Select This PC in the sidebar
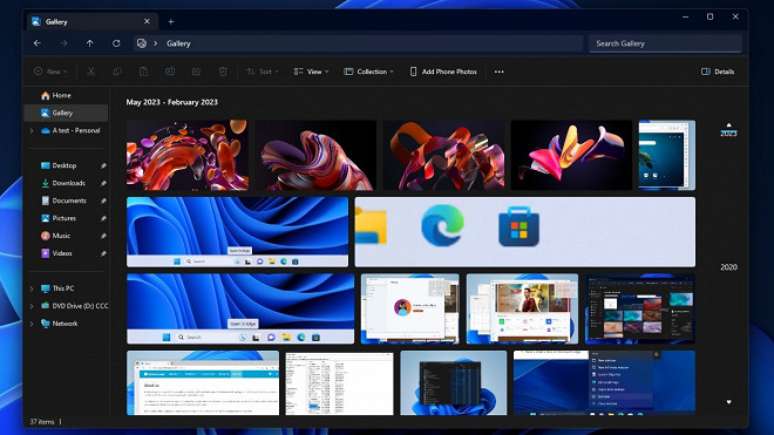774x435 pixels. 58,288
